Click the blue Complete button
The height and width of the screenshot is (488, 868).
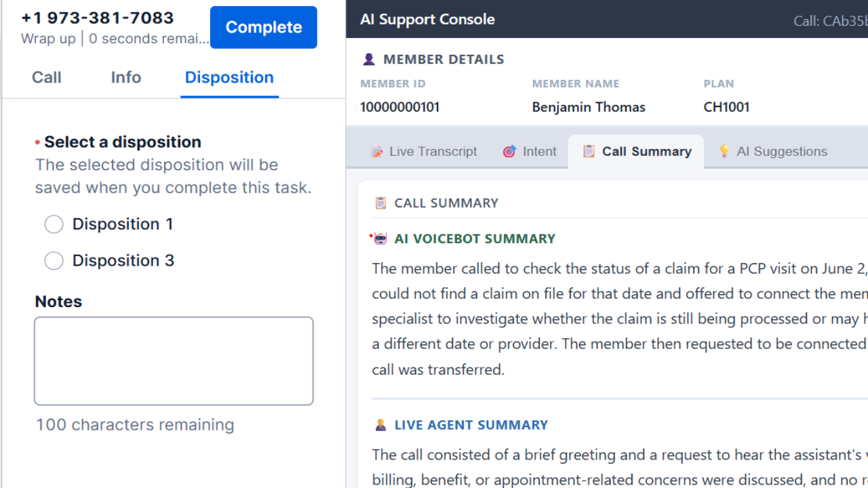tap(264, 27)
